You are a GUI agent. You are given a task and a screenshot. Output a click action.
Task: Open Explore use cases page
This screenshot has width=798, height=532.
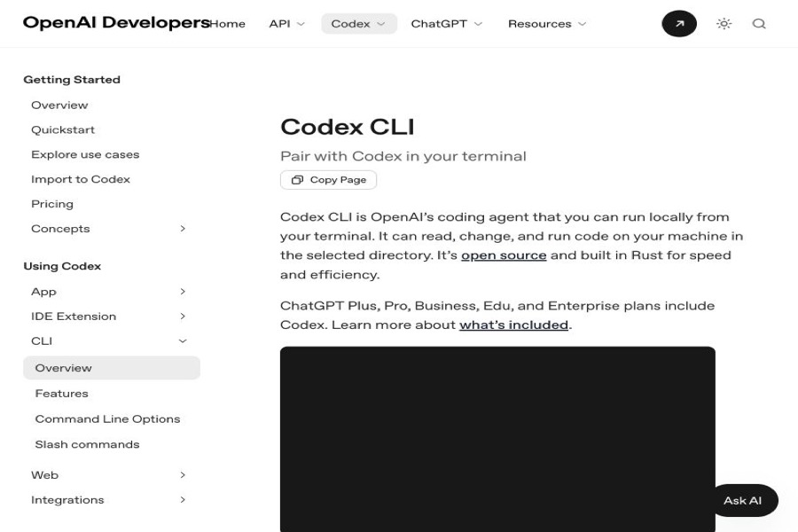[85, 155]
